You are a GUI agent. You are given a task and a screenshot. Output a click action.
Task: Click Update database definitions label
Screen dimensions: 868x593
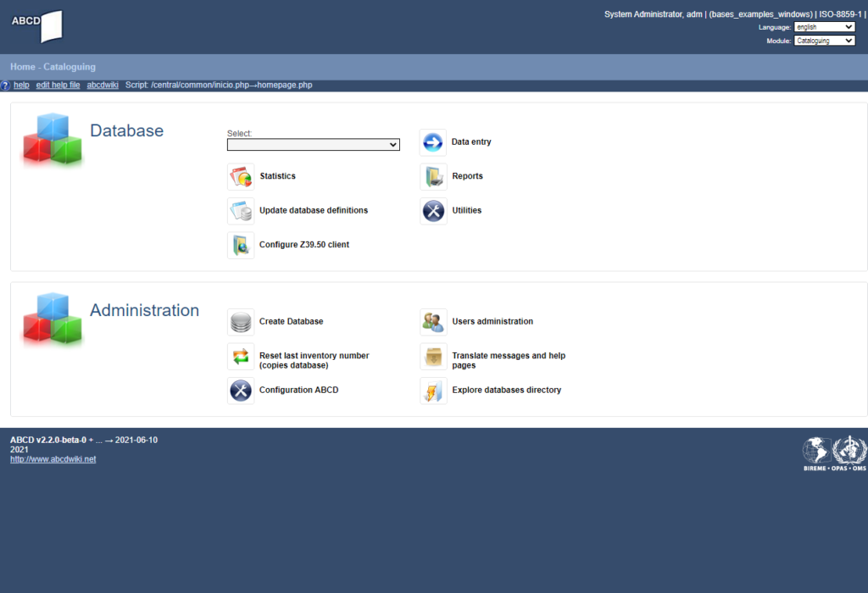point(314,210)
